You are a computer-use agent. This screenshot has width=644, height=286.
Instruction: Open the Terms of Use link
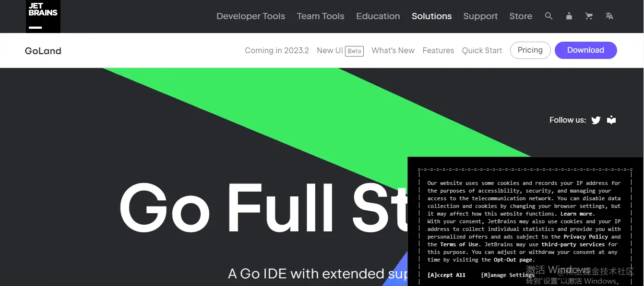coord(459,244)
